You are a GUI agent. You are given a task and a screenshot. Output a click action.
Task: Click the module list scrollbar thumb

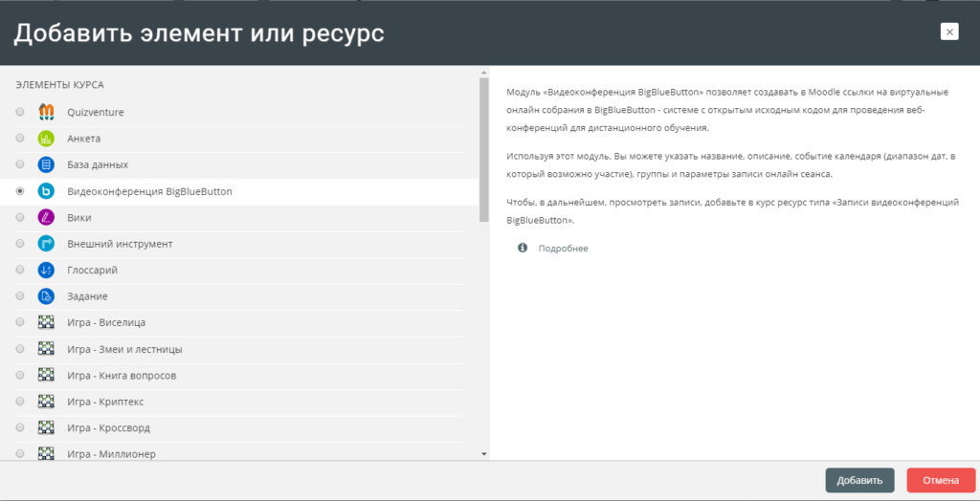click(x=483, y=150)
